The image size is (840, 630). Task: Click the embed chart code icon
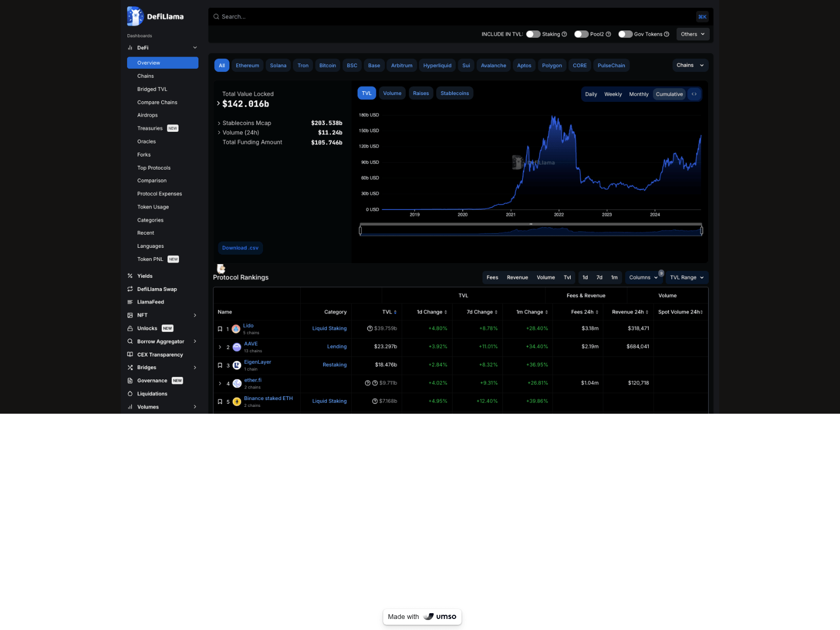[694, 94]
